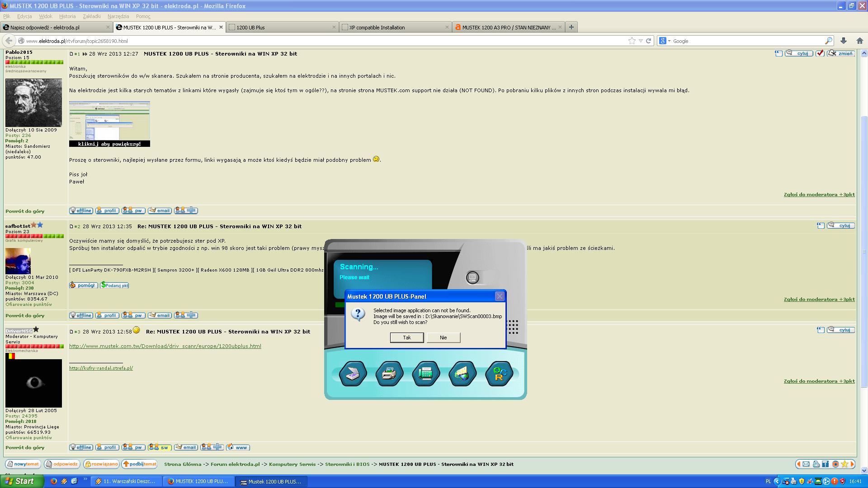
Task: Click the envelope icon in bottom topic toolbar
Action: (x=806, y=464)
